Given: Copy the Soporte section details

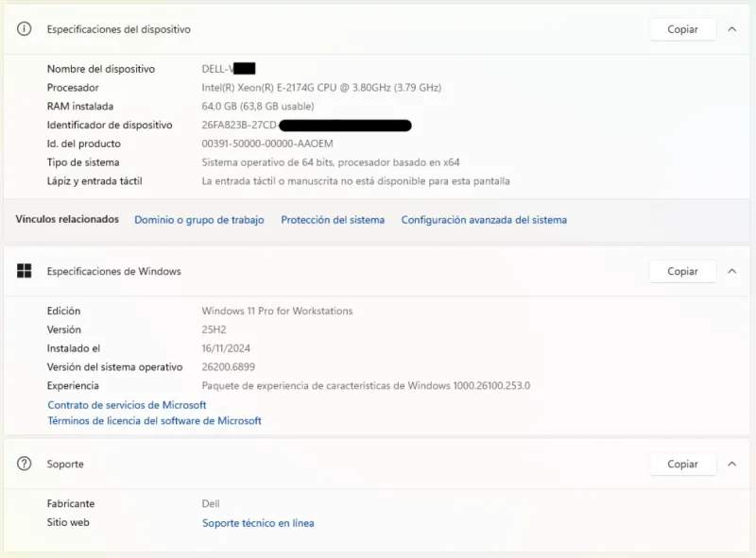Looking at the screenshot, I should [682, 464].
